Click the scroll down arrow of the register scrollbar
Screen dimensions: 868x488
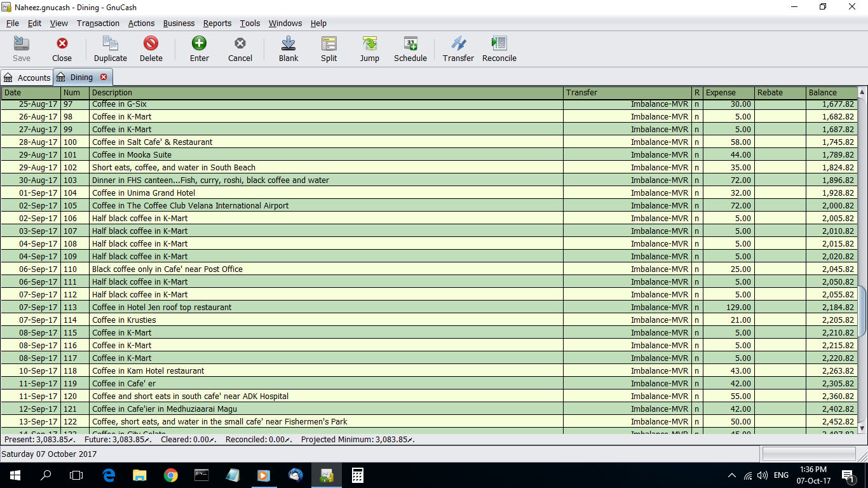click(862, 429)
